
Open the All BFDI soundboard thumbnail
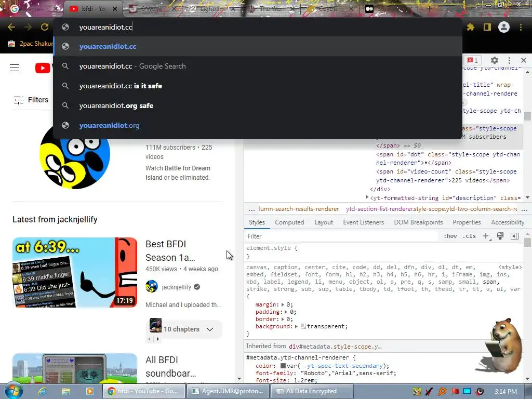(75, 368)
